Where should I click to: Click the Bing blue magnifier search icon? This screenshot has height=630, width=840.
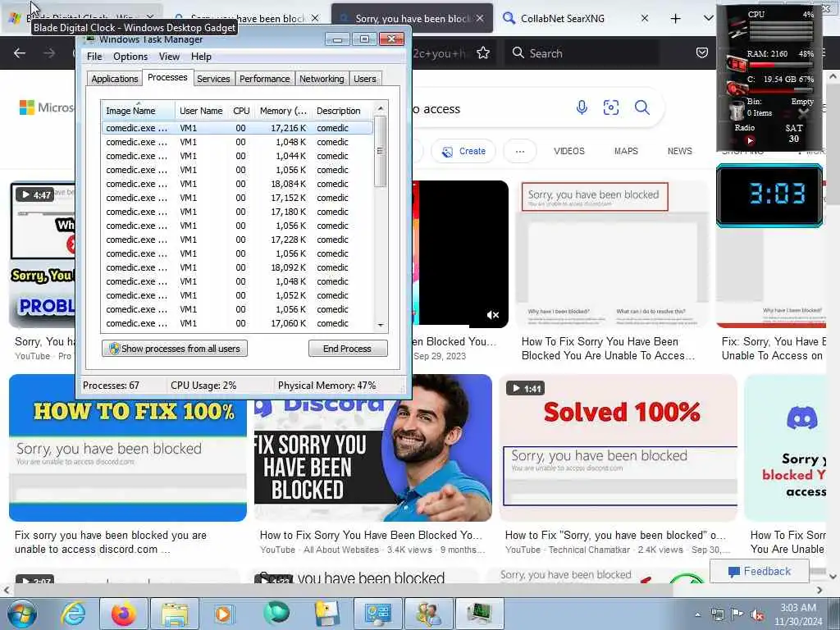point(641,107)
